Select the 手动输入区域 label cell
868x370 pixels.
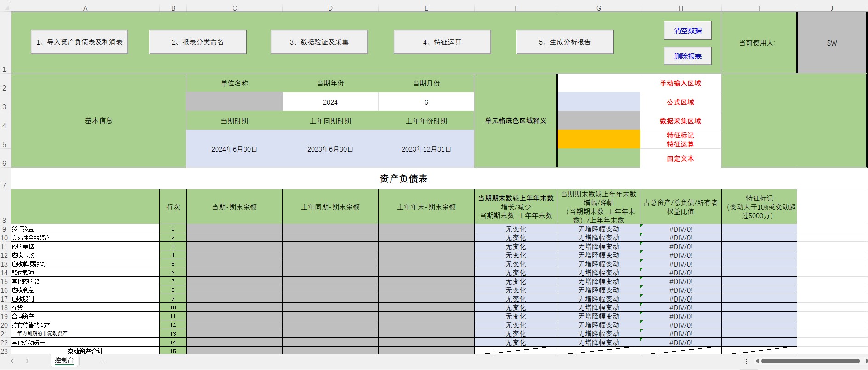coord(681,83)
